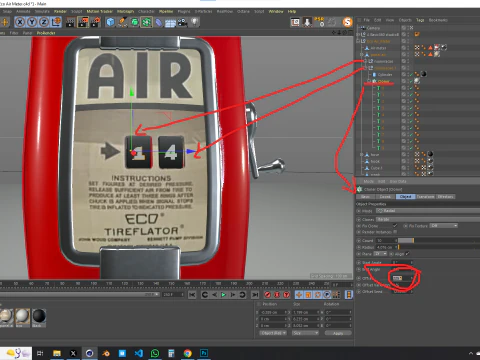Open Visual Studio Code from the taskbar
This screenshot has height=360, width=480.
pos(139,353)
